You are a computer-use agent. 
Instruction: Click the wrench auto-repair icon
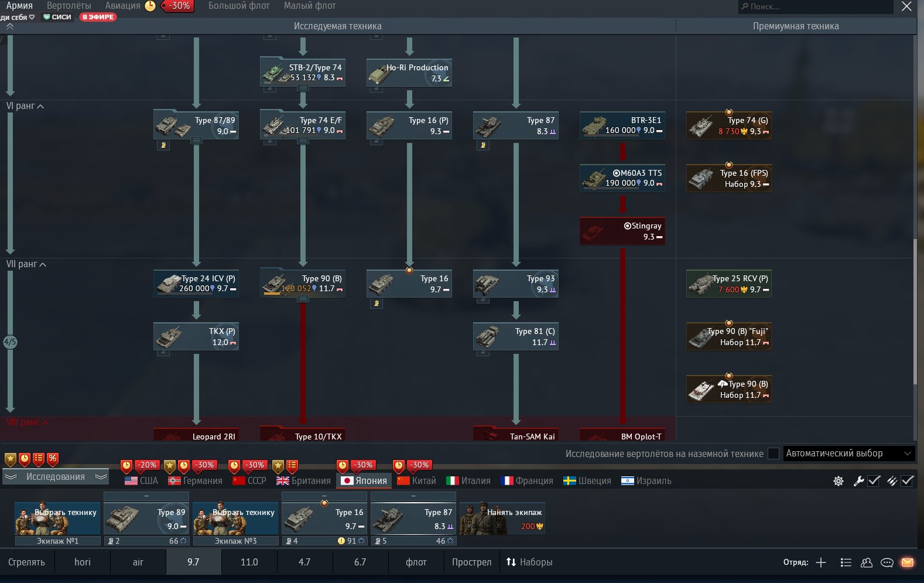coord(858,481)
